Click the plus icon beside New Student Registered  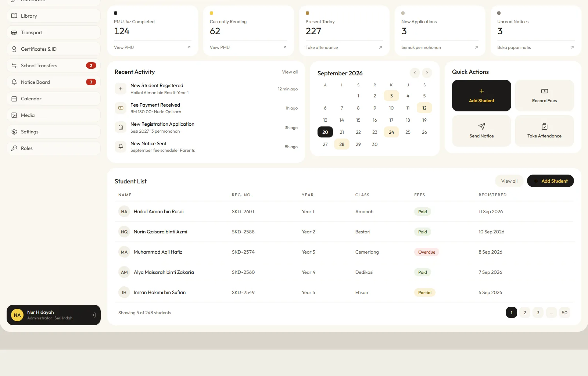pos(121,89)
